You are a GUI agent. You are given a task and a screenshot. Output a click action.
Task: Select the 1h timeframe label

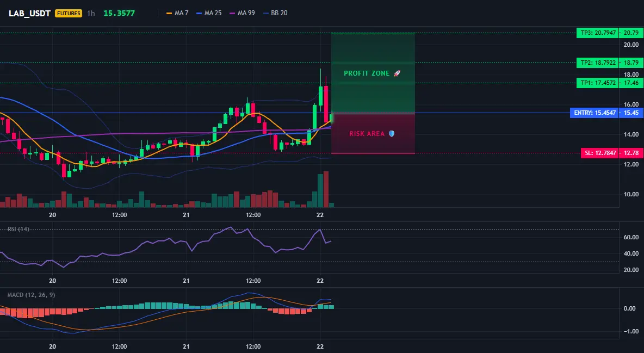[x=91, y=13]
